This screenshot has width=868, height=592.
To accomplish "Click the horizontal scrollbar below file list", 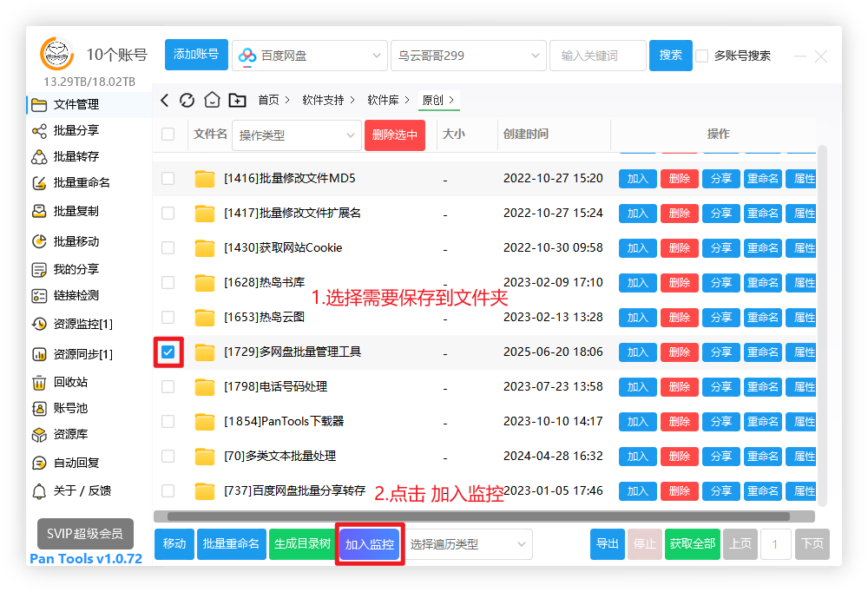I will coord(478,516).
